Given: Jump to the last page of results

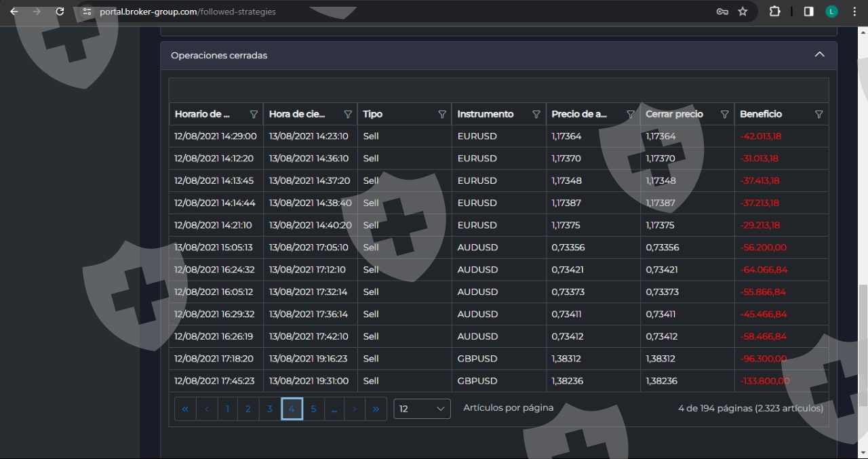Looking at the screenshot, I should [x=376, y=409].
